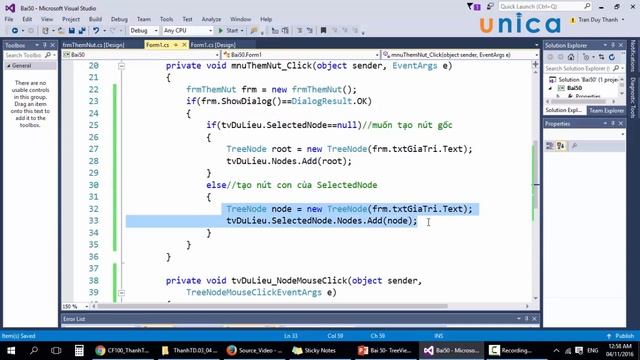This screenshot has height=360, width=640.
Task: Pin the Toolbox panel with Auto Hide icon
Action: (x=44, y=45)
